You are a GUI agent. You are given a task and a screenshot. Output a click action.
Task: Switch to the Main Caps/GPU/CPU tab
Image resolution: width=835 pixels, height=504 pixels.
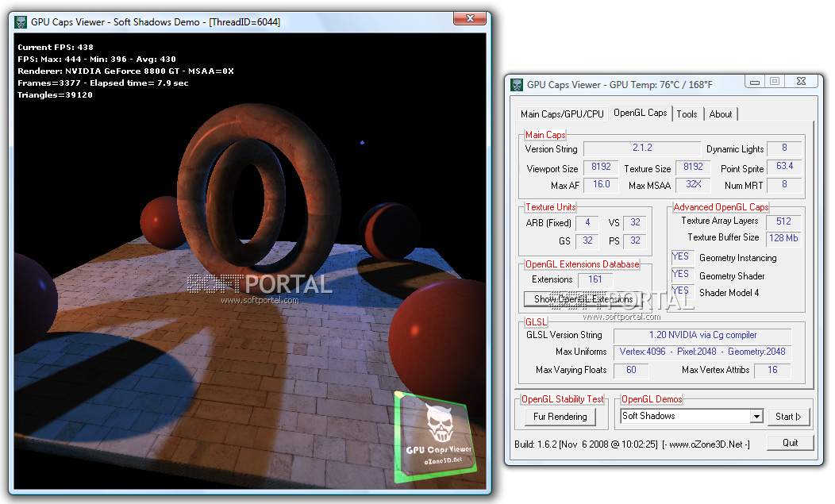(562, 114)
